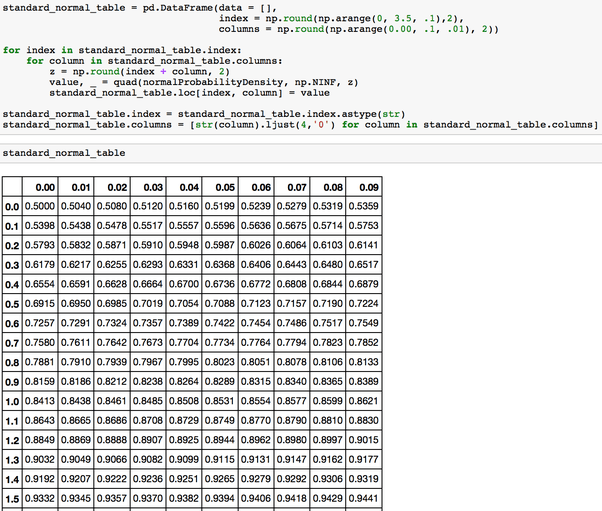Click table value 0.6368

220,265
